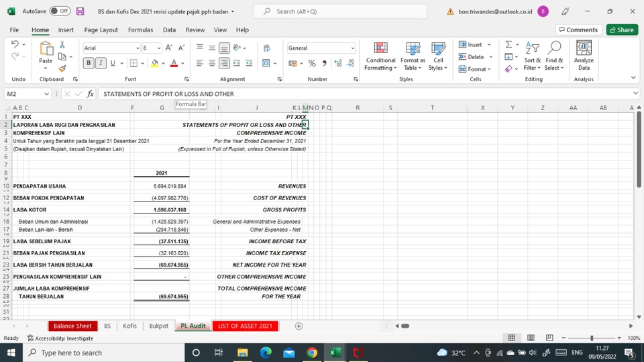This screenshot has width=644, height=362.
Task: Open Sort & Filter dropdown
Action: (x=532, y=56)
